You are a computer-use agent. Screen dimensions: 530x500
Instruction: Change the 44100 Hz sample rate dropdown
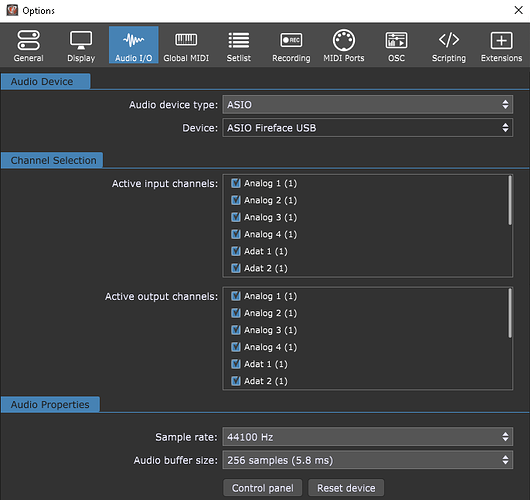368,437
